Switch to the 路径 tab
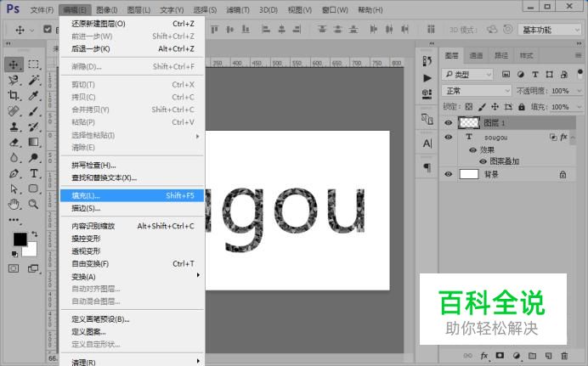This screenshot has width=588, height=366. (501, 56)
